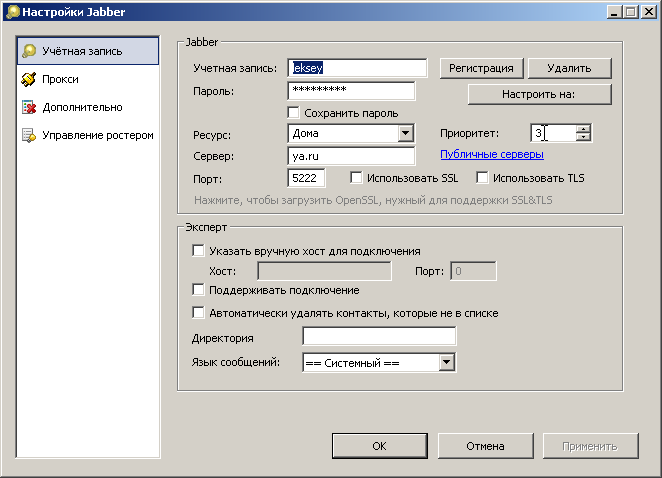Open the Дополнительно settings page label

point(82,107)
